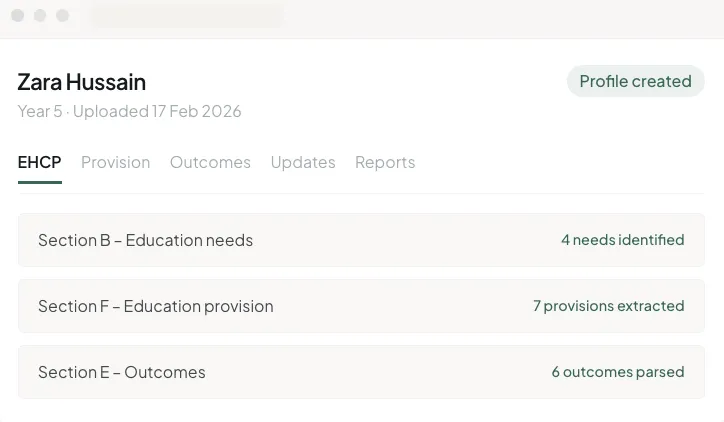This screenshot has height=422, width=724.
Task: Click the second window control dot
Action: click(x=40, y=16)
